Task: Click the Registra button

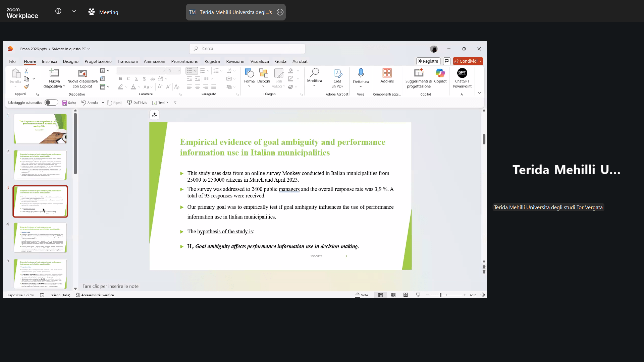Action: (428, 61)
